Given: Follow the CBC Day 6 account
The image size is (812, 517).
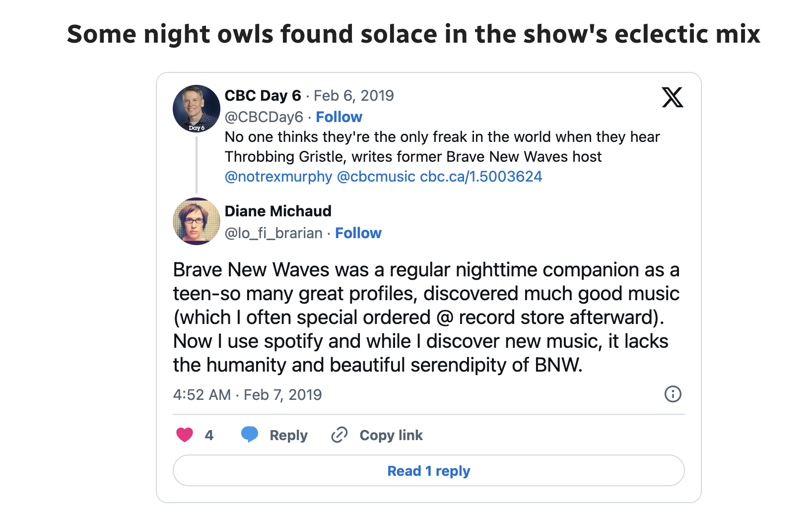Looking at the screenshot, I should point(339,117).
